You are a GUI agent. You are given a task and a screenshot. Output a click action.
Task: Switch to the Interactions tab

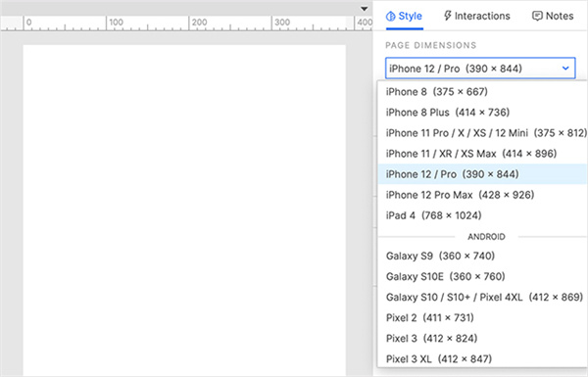tap(476, 16)
